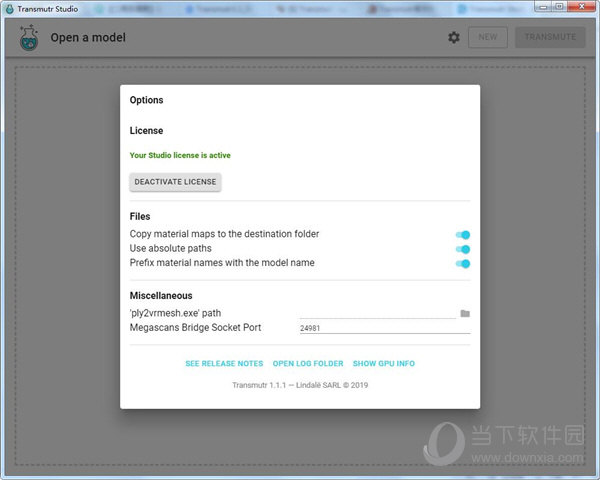
Task: Click SHOW GPU INFO link
Action: click(x=384, y=363)
